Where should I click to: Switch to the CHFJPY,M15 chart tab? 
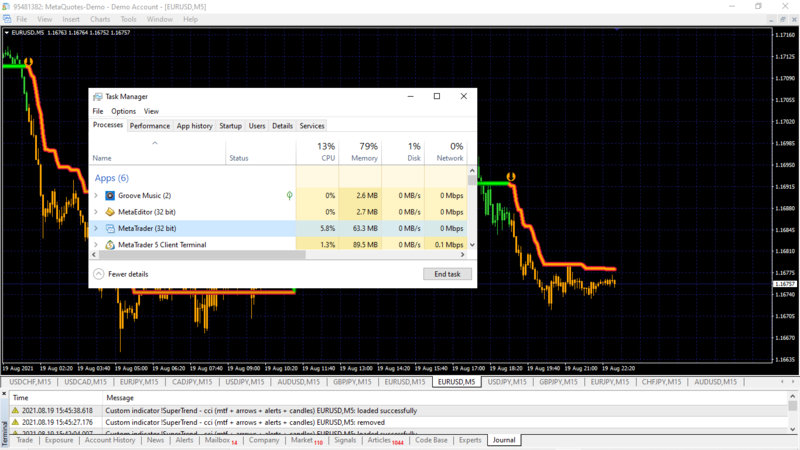click(662, 382)
